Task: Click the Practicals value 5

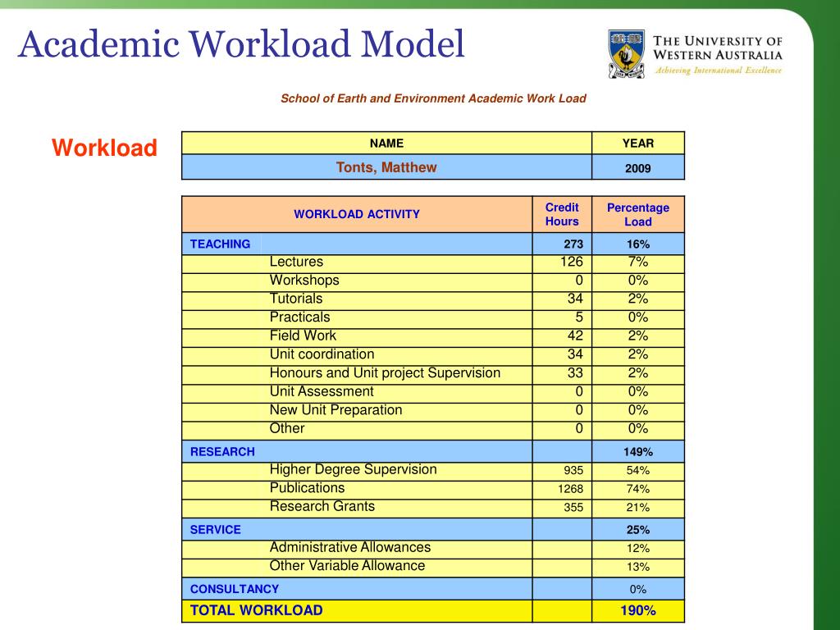Action: [579, 317]
